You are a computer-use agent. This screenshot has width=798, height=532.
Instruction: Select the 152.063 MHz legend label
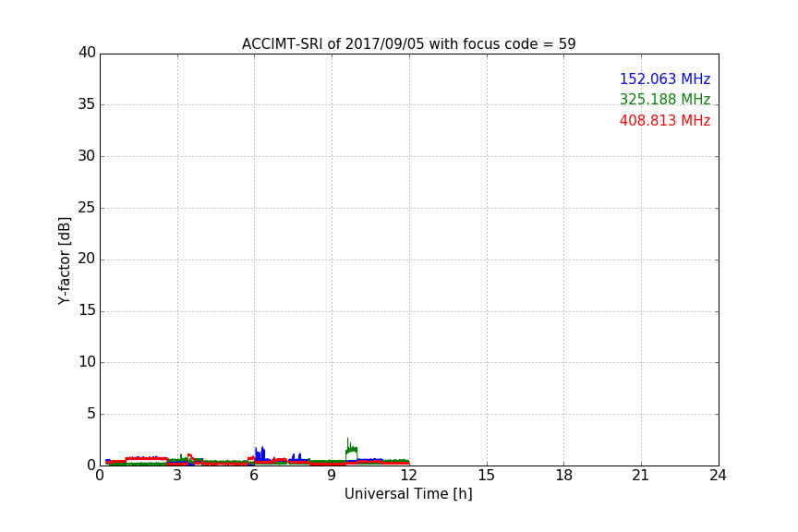click(665, 79)
